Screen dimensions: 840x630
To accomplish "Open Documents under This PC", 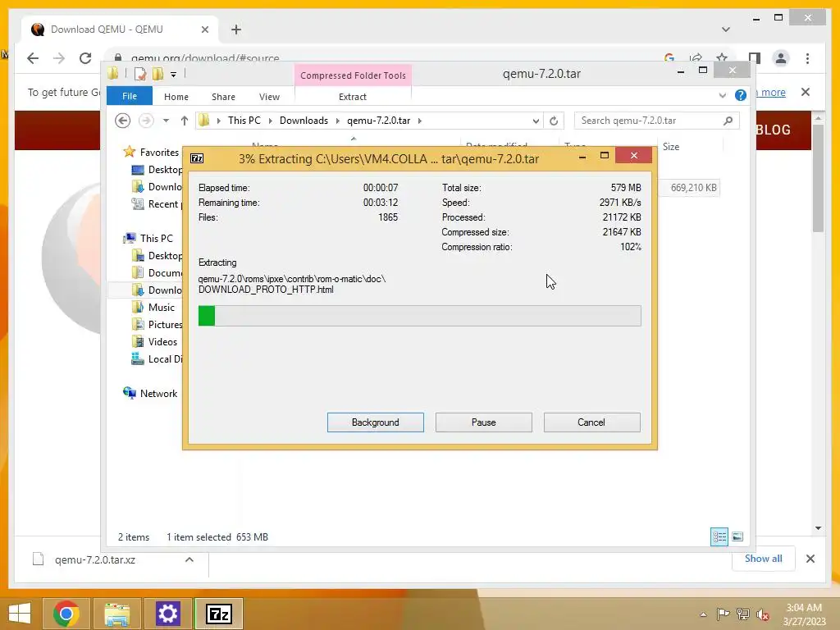I will (x=165, y=272).
